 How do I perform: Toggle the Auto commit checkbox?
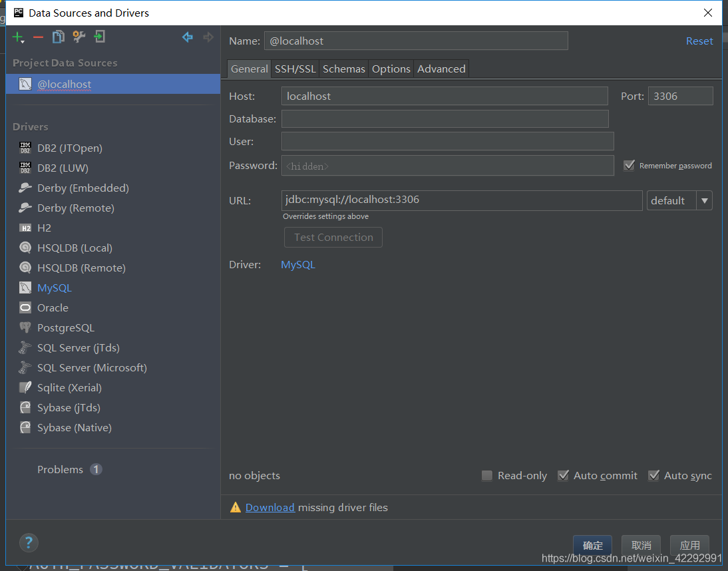563,476
